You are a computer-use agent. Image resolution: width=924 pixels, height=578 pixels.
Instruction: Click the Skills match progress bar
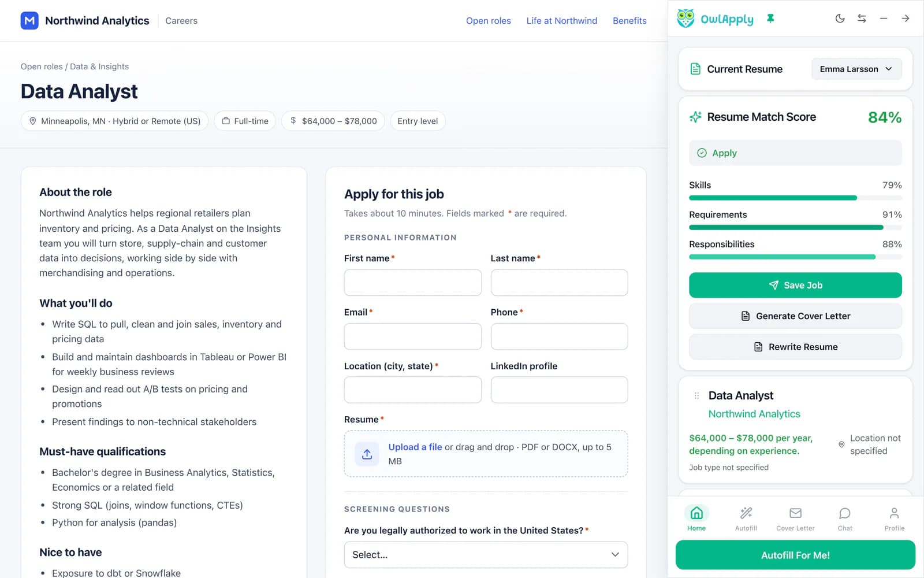click(x=795, y=198)
